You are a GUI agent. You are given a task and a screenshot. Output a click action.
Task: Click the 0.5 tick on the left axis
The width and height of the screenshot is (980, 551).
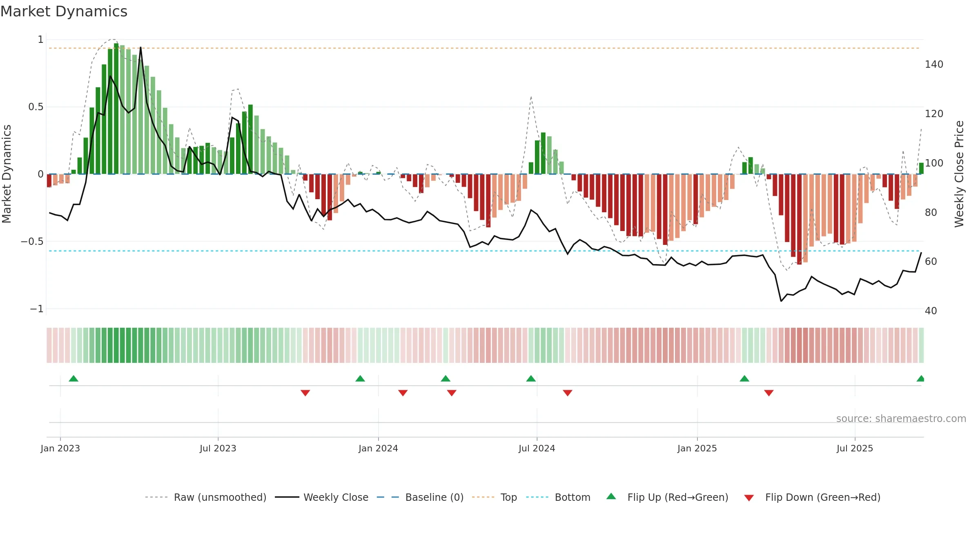pos(36,107)
